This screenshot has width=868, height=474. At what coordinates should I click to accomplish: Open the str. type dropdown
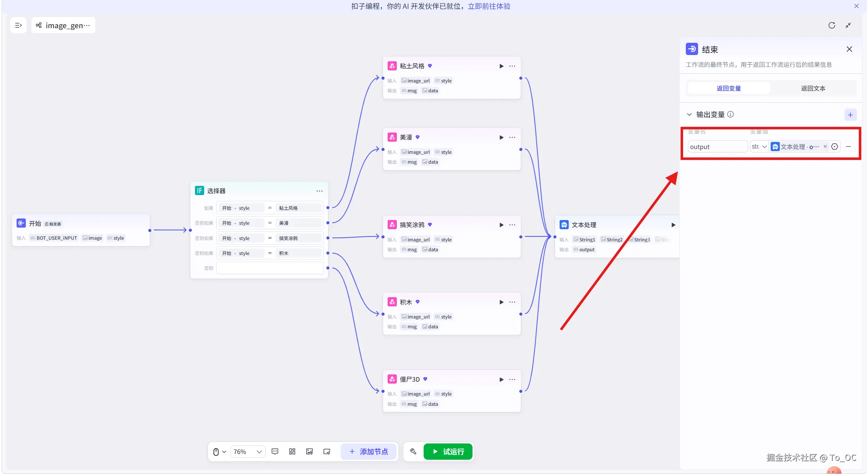[759, 147]
